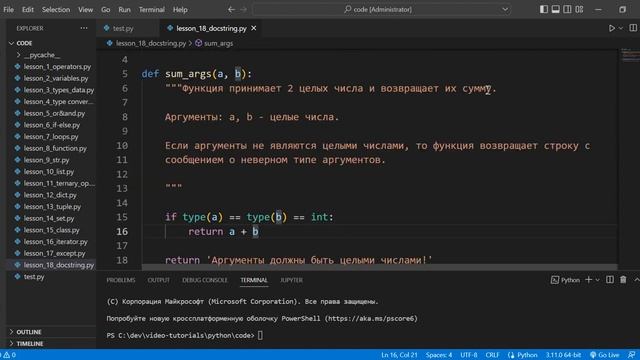Open lesson_15_class.py in explorer
640x360 pixels.
point(51,230)
